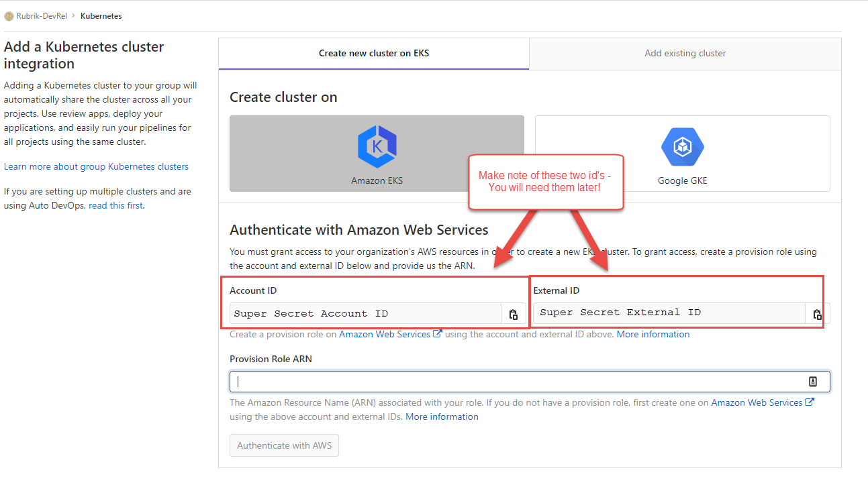Click Authenticate with AWS button
Viewport: 868px width, 503px height.
(x=284, y=445)
